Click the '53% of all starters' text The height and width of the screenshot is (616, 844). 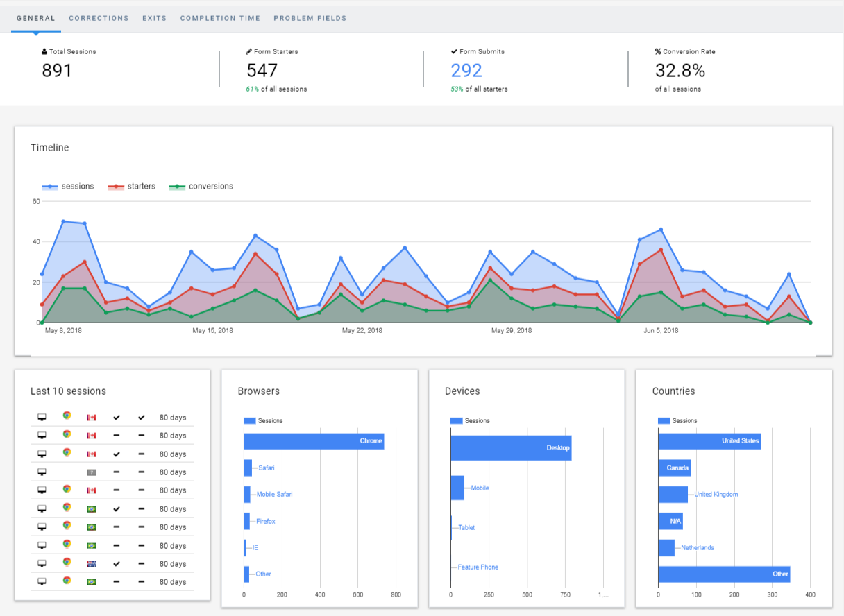coord(479,89)
